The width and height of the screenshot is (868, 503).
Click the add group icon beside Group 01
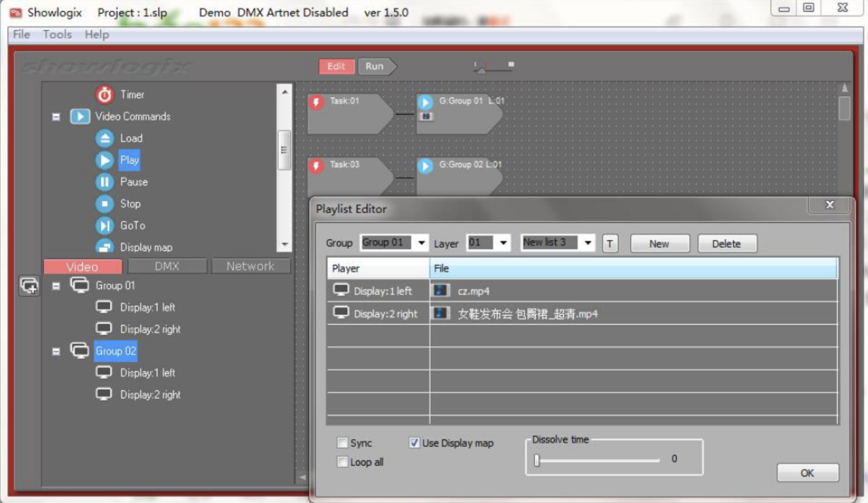[29, 286]
